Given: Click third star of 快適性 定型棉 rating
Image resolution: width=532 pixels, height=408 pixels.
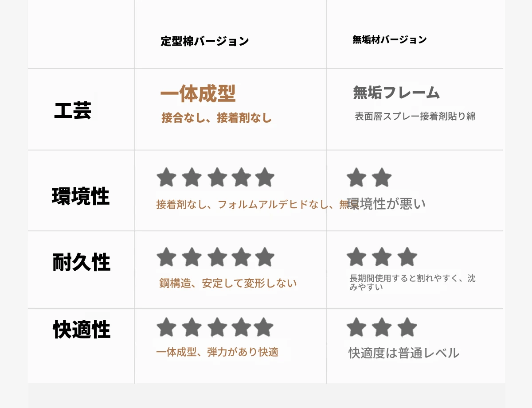Looking at the screenshot, I should 217,327.
